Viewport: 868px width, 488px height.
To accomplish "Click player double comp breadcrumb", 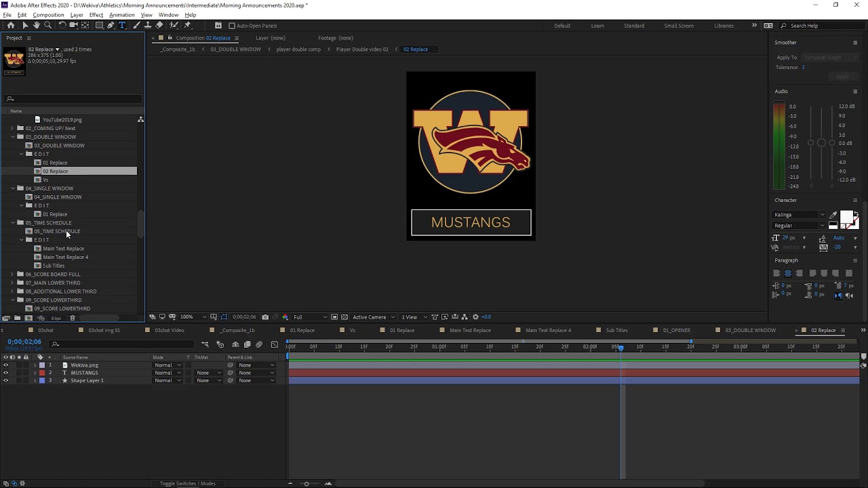I will (x=298, y=49).
